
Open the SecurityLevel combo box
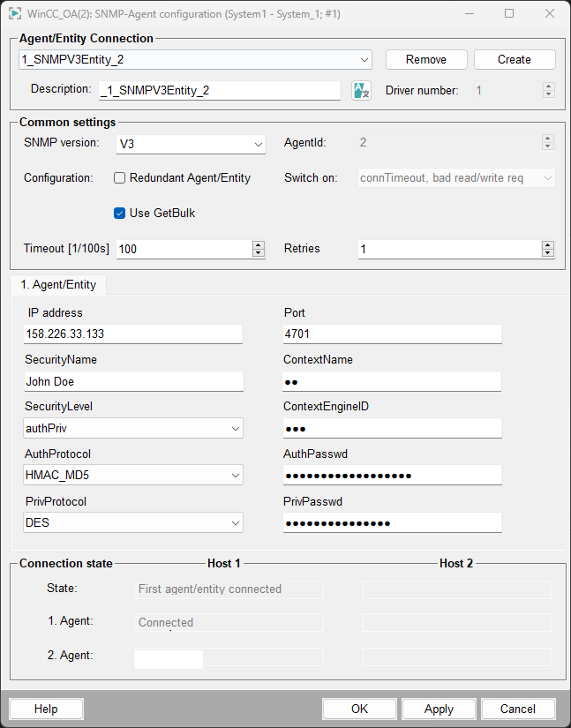pos(236,429)
